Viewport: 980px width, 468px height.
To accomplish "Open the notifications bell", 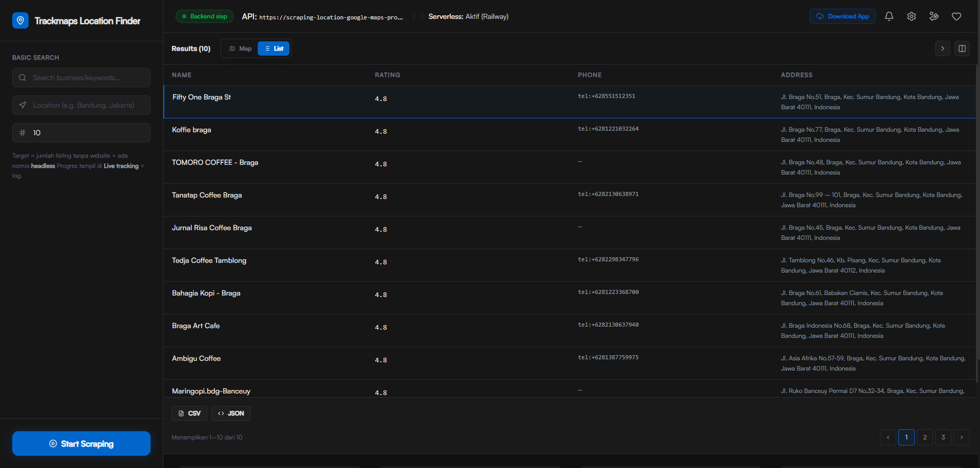I will pos(889,16).
